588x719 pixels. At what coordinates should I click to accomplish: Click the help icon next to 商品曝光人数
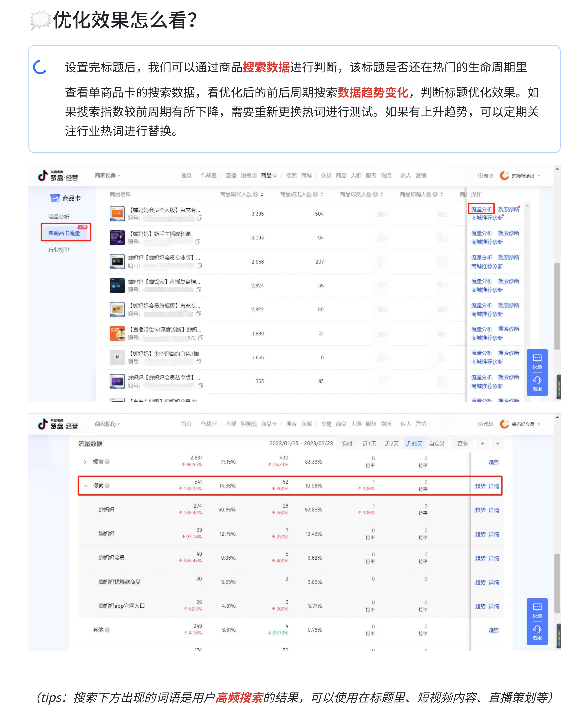tap(256, 195)
